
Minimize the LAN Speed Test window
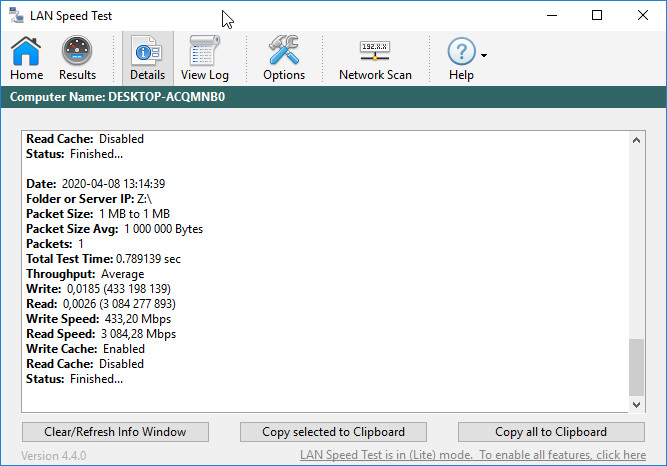pyautogui.click(x=552, y=15)
